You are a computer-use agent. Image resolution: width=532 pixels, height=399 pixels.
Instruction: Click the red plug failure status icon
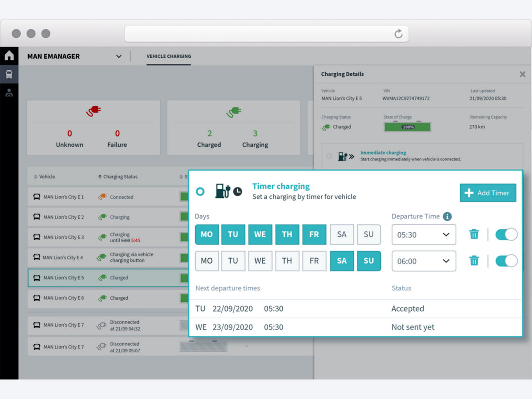(x=94, y=111)
